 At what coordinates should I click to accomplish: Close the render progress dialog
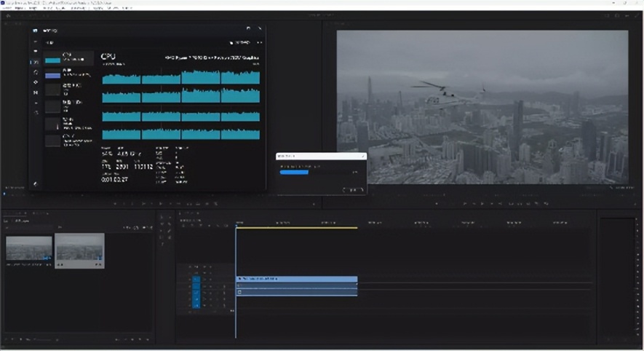(x=363, y=156)
